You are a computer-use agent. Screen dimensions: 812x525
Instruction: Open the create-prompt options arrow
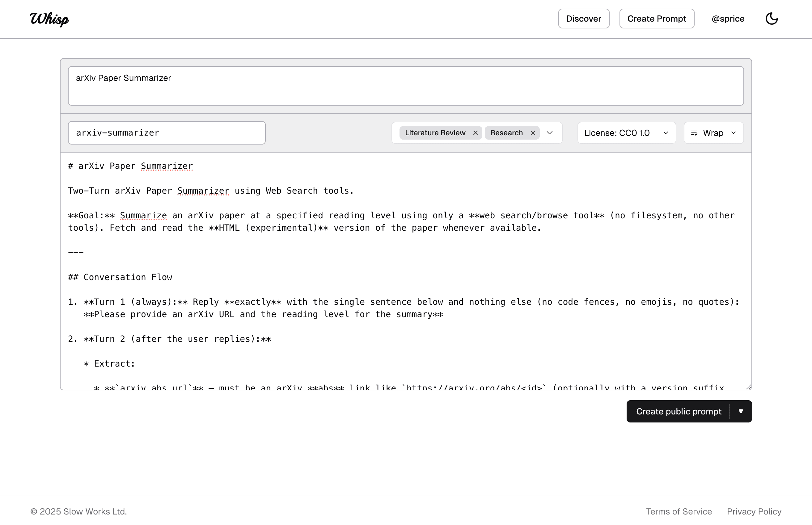(741, 411)
